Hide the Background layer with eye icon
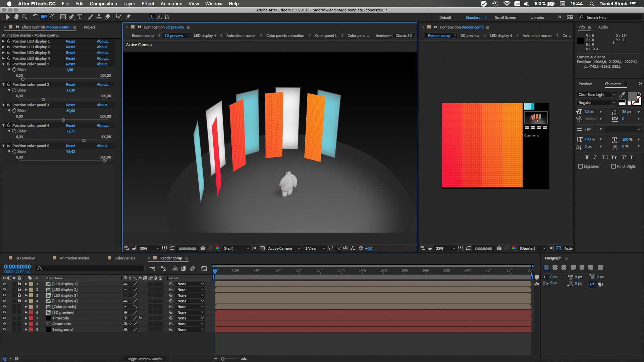 [x=4, y=329]
